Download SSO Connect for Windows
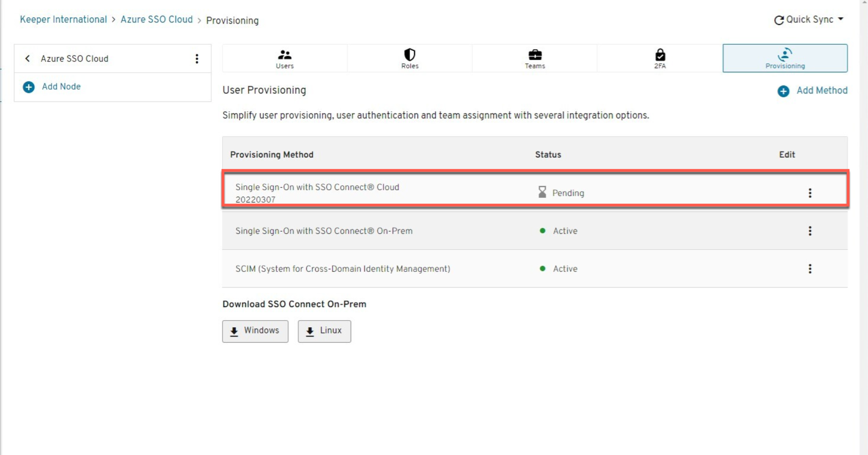This screenshot has width=868, height=455. click(x=255, y=331)
